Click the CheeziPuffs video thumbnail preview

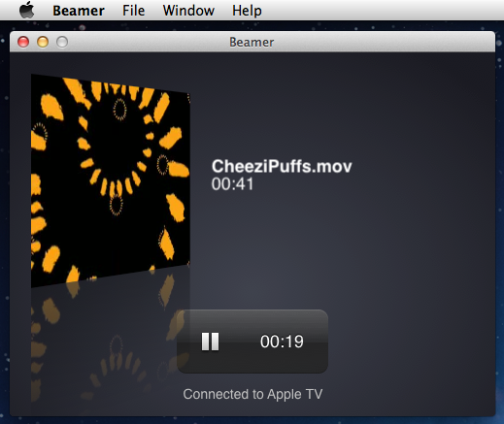[x=110, y=180]
